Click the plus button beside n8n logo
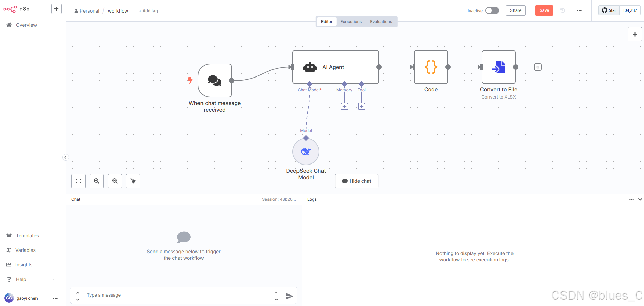Screen dimensions: 644x306 tap(56, 9)
